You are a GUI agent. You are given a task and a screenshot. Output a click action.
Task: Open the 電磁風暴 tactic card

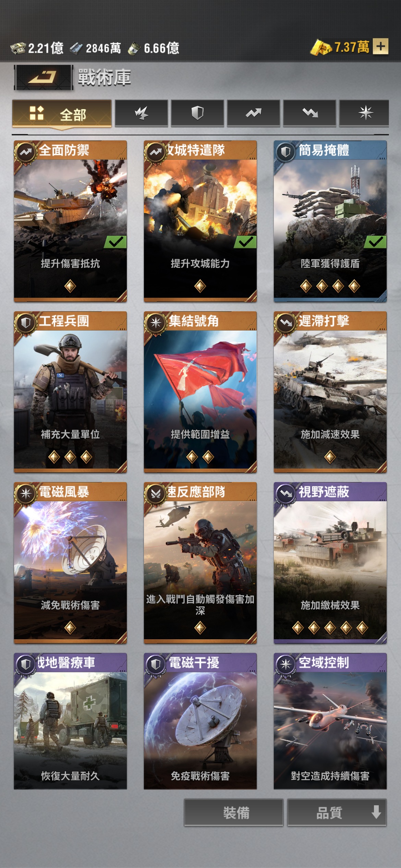pyautogui.click(x=70, y=563)
